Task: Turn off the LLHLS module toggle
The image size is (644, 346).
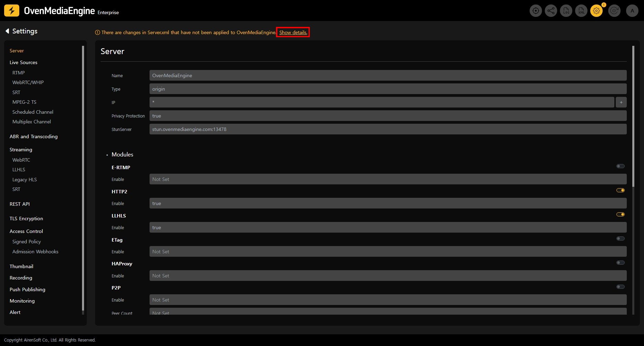Action: pos(621,214)
